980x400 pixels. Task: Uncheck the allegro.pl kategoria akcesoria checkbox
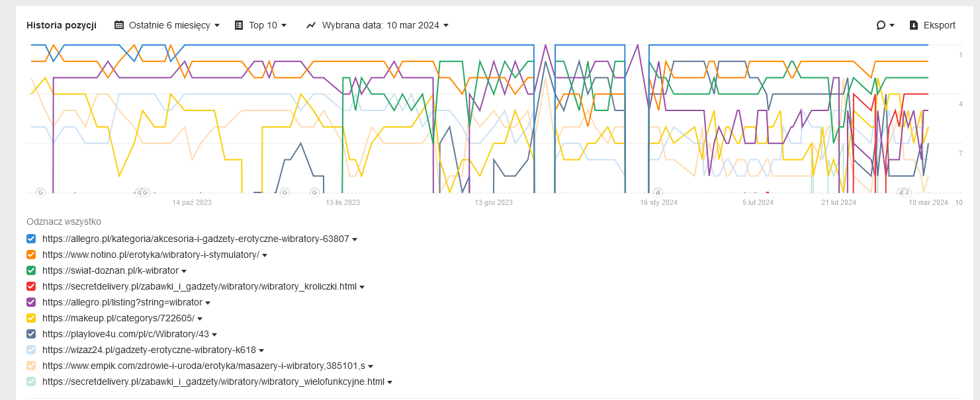click(31, 239)
